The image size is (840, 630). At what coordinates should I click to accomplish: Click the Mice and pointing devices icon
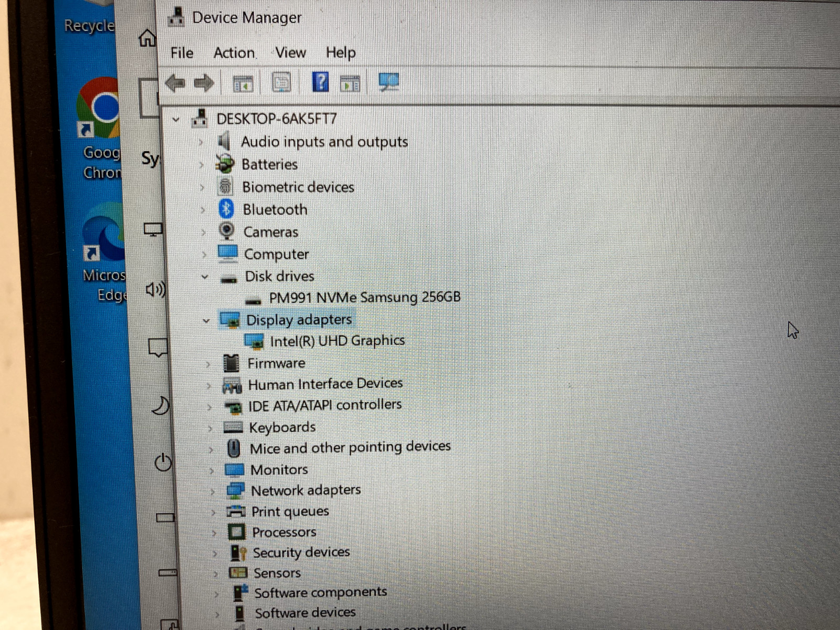[234, 448]
